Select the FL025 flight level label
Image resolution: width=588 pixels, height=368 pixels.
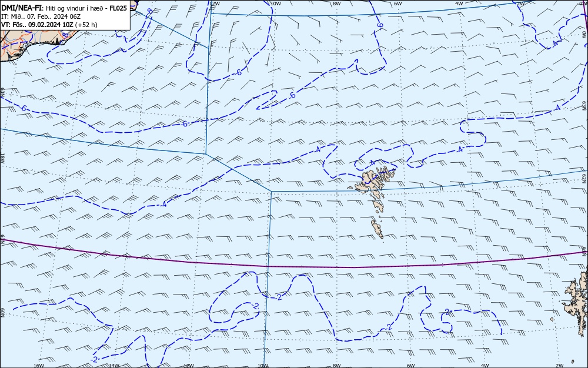click(118, 8)
